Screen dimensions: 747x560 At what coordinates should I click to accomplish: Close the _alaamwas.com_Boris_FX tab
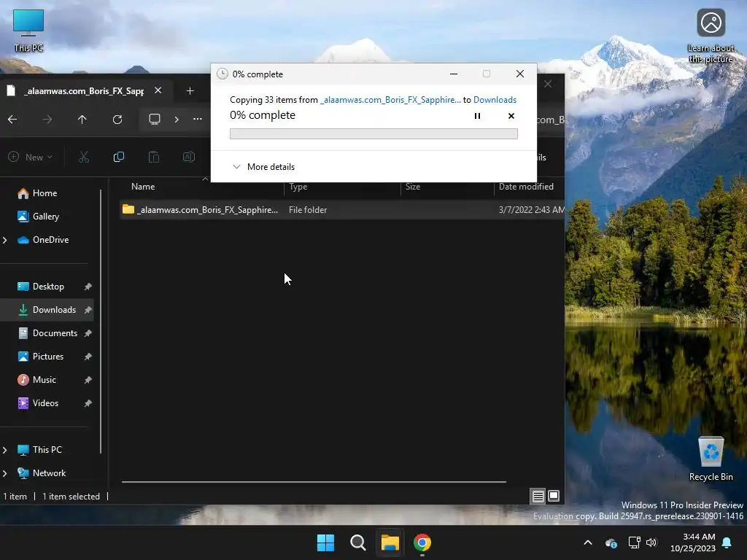click(158, 90)
